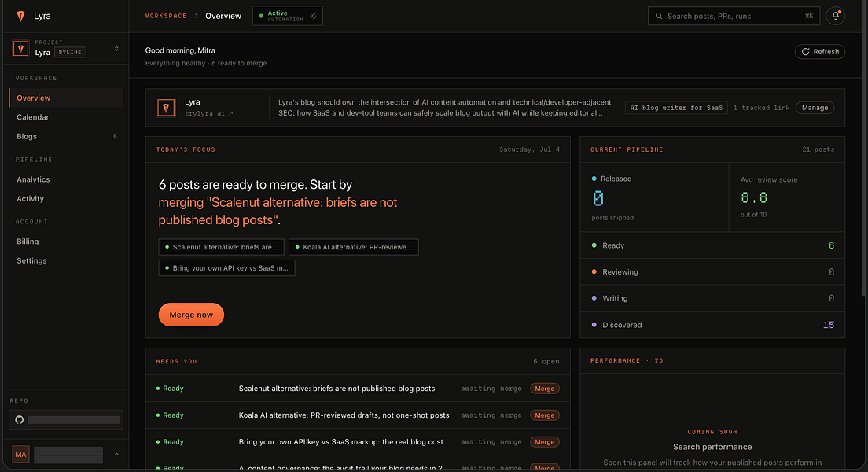Click the 6 open count
The height and width of the screenshot is (472, 868).
click(x=546, y=362)
